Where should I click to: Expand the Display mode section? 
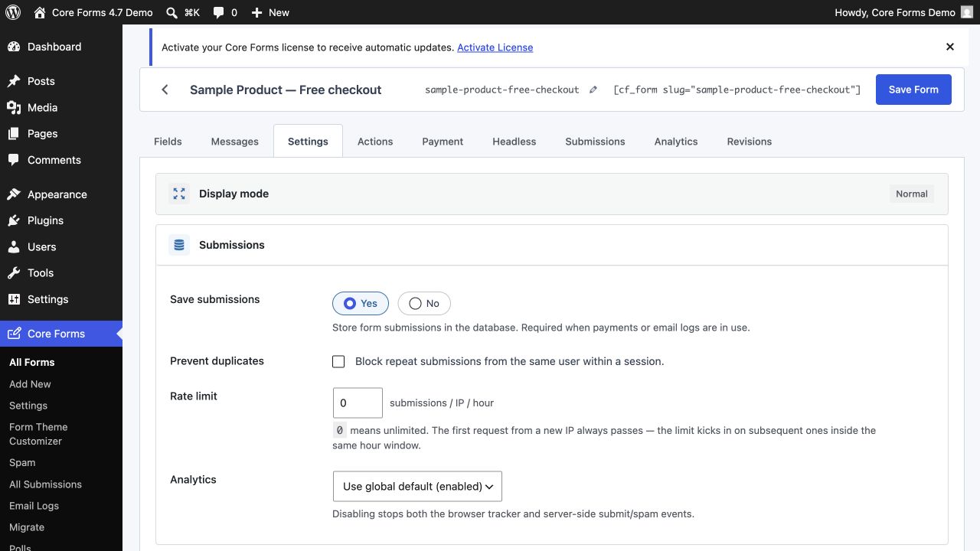pos(552,194)
